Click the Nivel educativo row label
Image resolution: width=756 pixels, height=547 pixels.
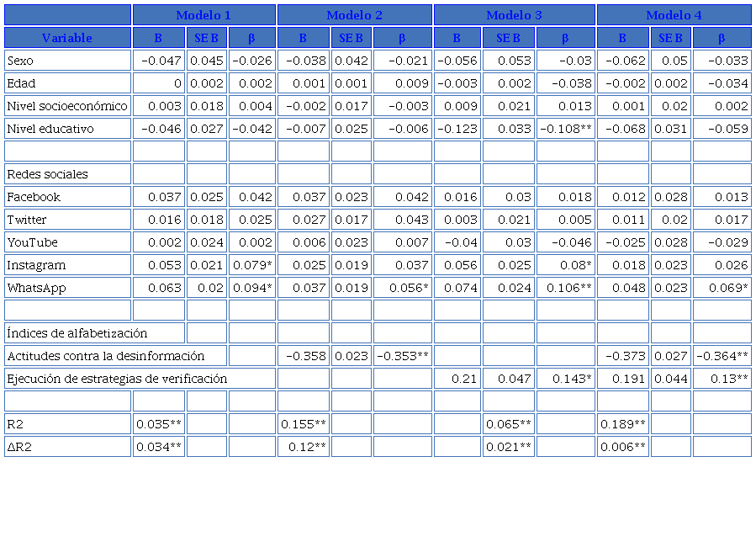click(x=67, y=129)
